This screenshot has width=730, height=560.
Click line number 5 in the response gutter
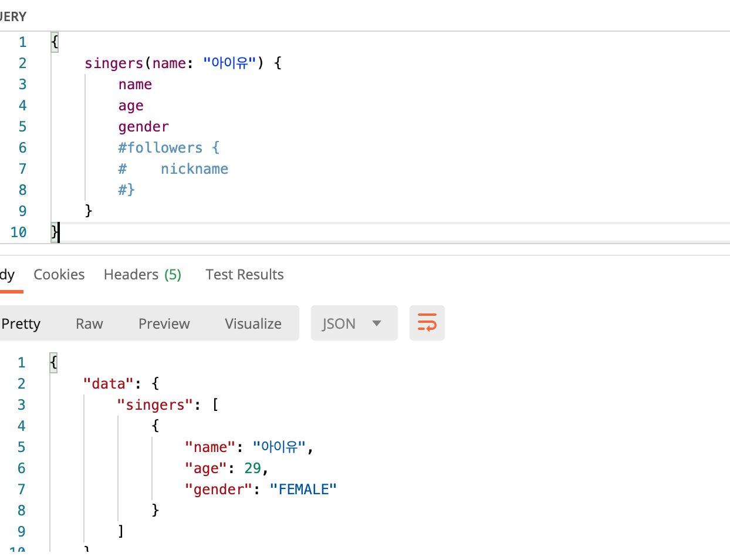(x=22, y=447)
